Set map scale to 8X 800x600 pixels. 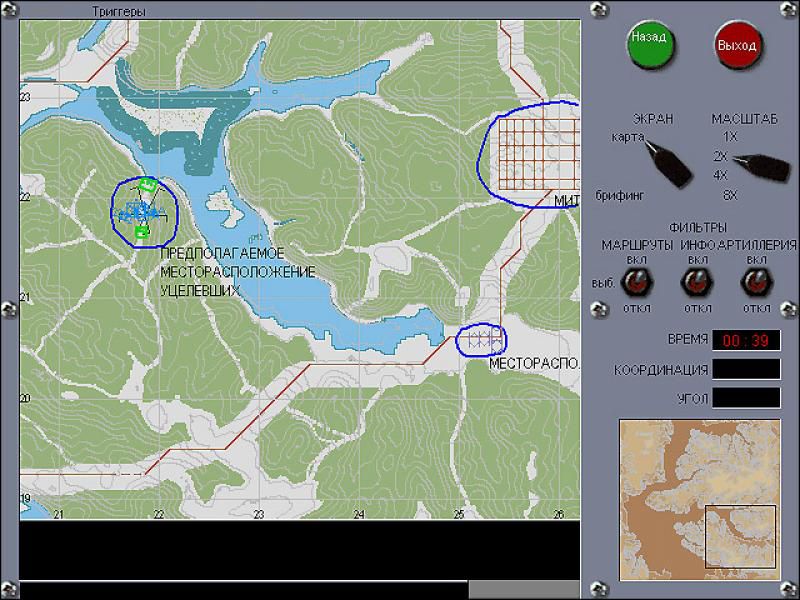click(730, 194)
